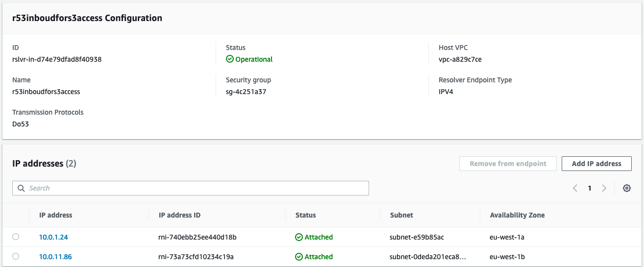Click the magnifier icon in the search box
Screen dimensions: 644x267
21,188
